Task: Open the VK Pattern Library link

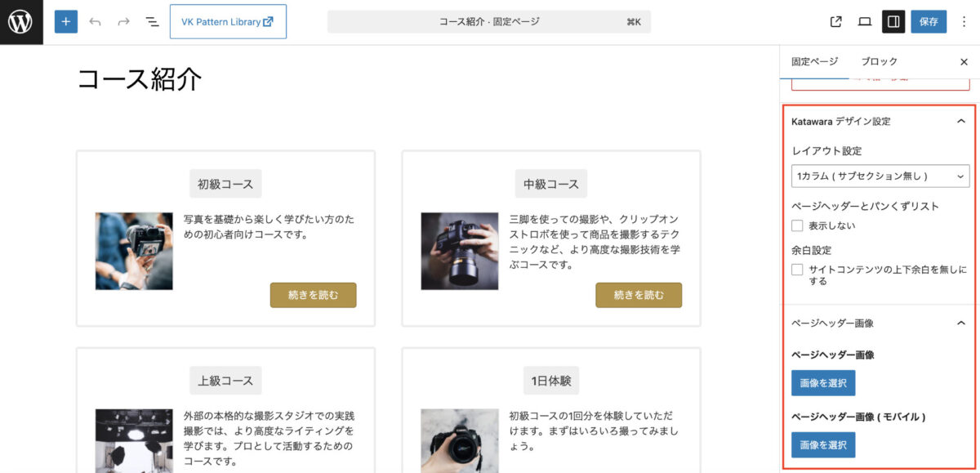Action: pyautogui.click(x=228, y=22)
